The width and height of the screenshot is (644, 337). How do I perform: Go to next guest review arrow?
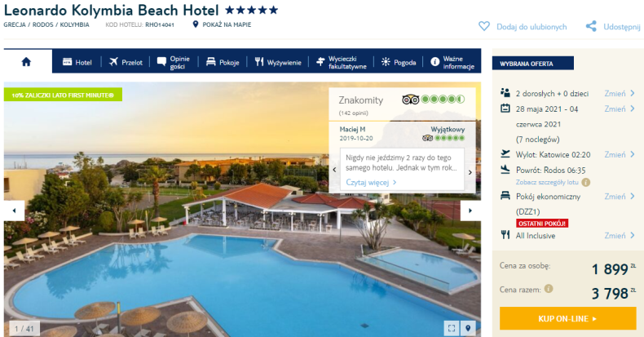(x=470, y=173)
